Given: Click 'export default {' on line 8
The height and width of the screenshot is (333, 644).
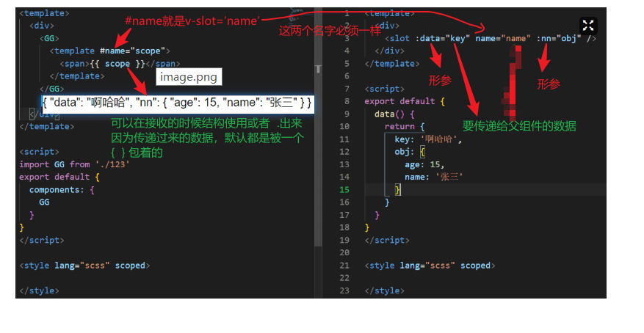Looking at the screenshot, I should coord(405,101).
